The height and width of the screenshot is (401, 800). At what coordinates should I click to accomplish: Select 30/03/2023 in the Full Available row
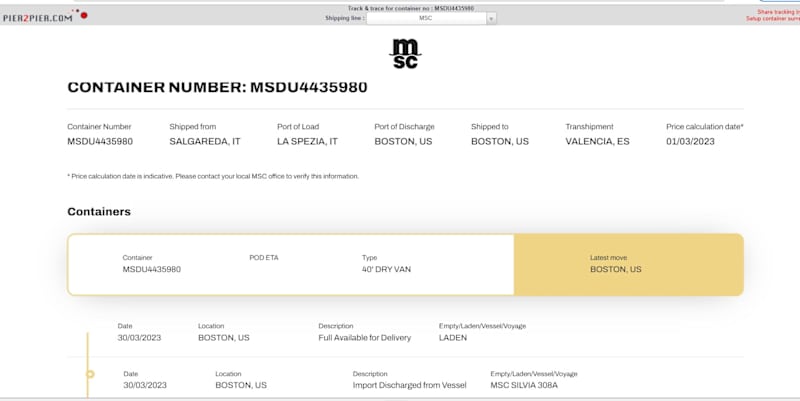139,338
